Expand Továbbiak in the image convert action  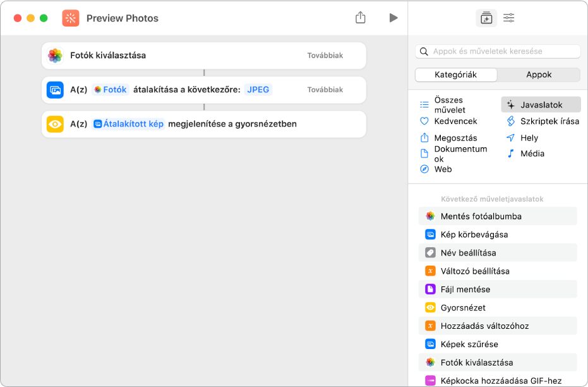(x=325, y=90)
